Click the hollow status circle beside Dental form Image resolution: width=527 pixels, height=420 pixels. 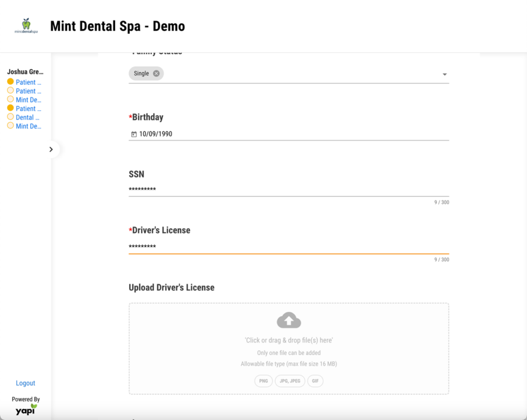(x=9, y=117)
